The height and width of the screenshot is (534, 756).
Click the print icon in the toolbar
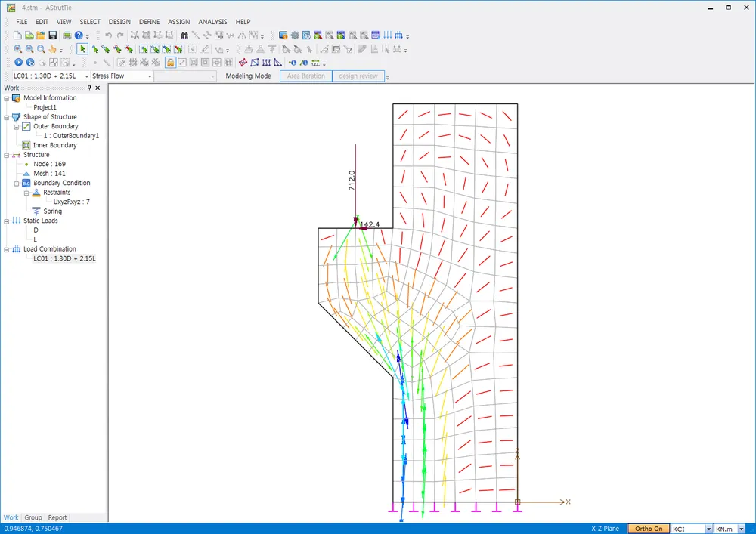[67, 35]
